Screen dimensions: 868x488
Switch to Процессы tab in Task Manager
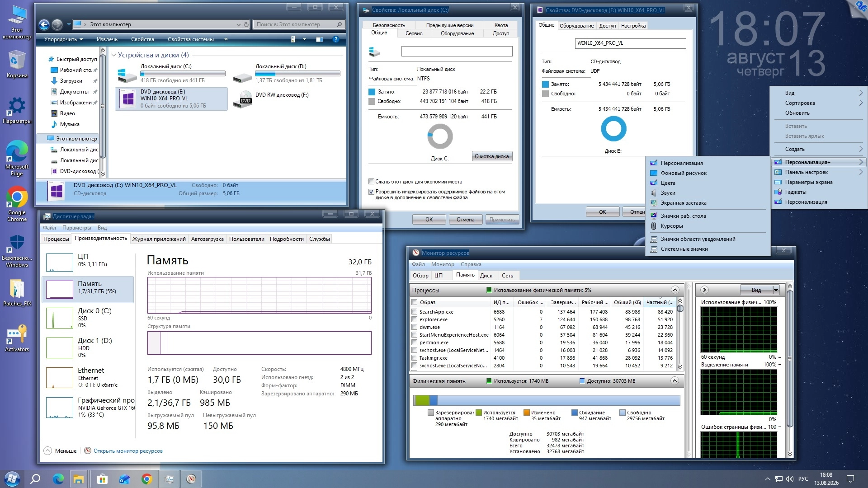pyautogui.click(x=56, y=239)
